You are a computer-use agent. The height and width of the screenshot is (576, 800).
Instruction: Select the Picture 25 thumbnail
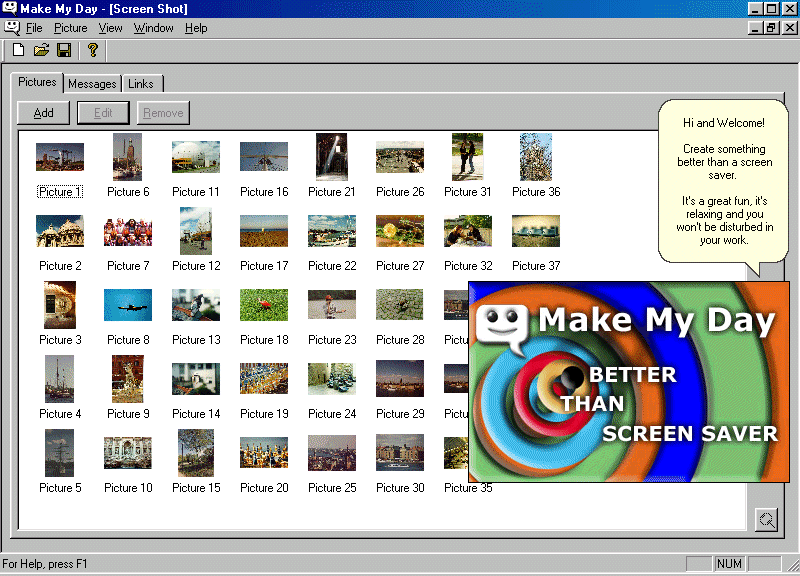(332, 453)
